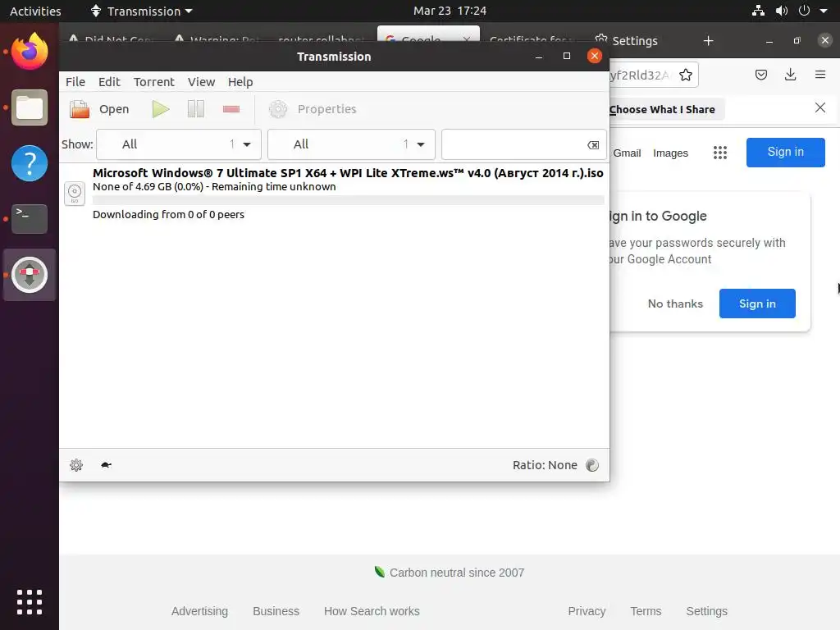
Task: Open the Transmission app menu in the top bar
Action: point(141,11)
